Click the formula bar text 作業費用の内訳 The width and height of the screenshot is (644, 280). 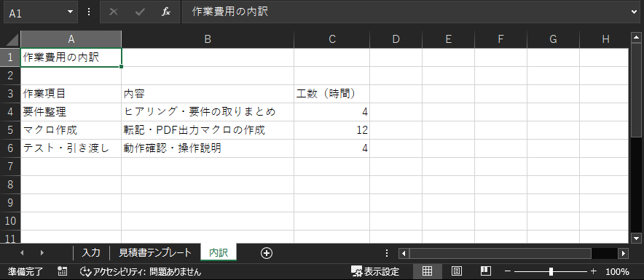230,12
